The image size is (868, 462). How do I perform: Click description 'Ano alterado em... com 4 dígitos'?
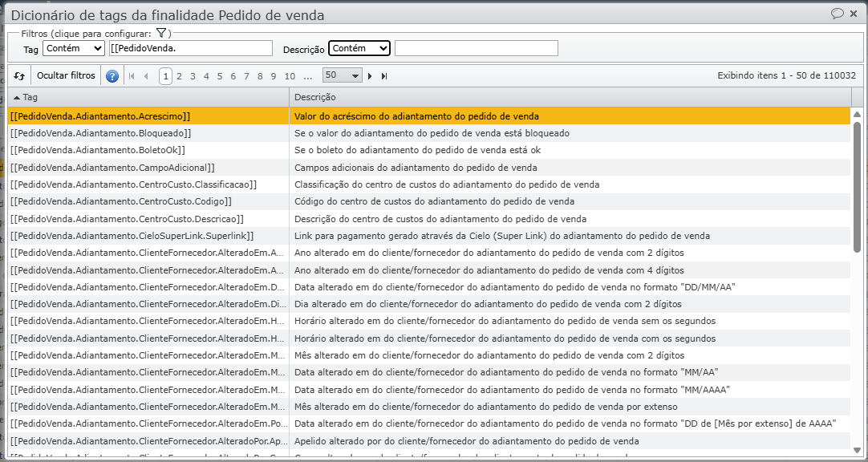click(x=489, y=270)
